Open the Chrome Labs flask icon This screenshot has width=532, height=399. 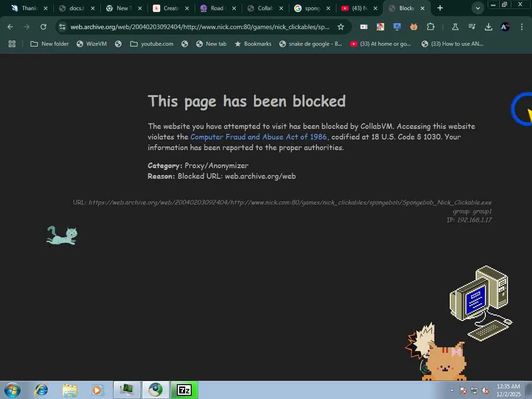tap(455, 27)
